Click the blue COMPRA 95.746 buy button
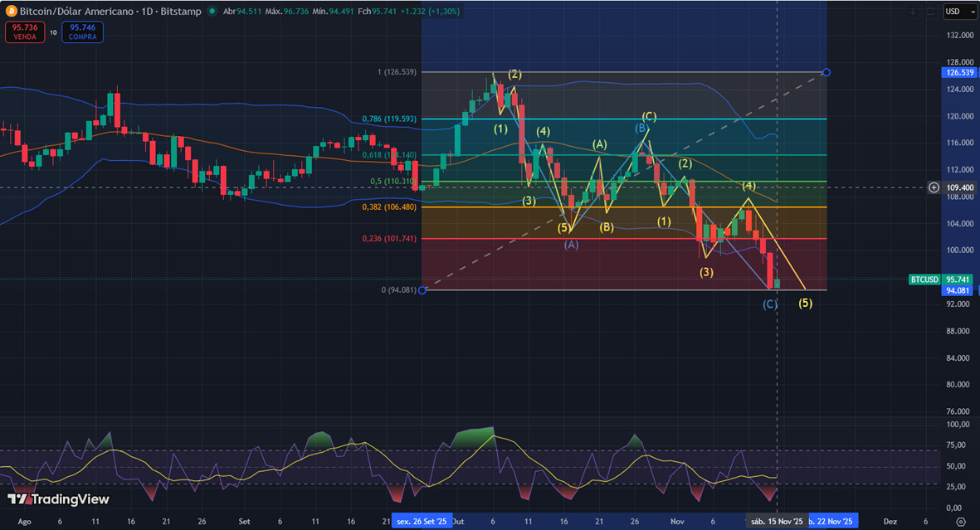The image size is (980, 530). coord(82,32)
